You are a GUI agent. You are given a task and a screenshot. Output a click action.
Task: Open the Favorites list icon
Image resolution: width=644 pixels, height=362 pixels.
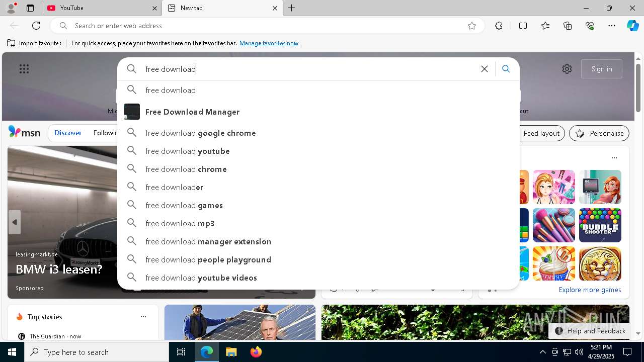pyautogui.click(x=545, y=26)
